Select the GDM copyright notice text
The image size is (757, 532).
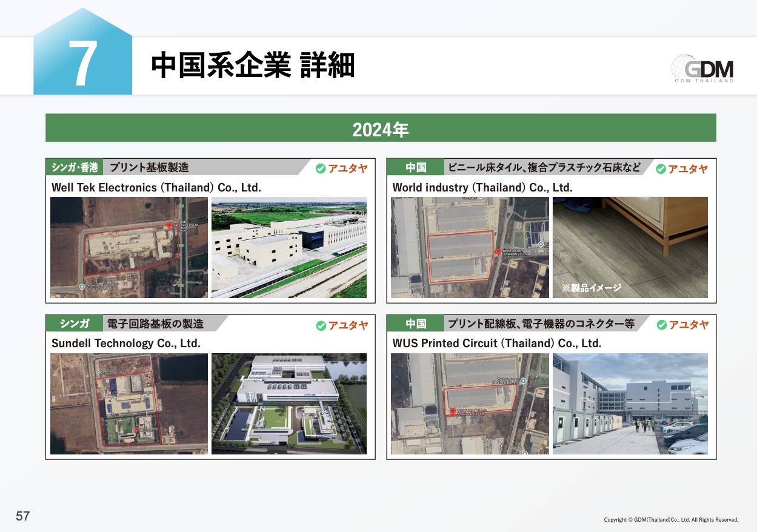pyautogui.click(x=672, y=520)
